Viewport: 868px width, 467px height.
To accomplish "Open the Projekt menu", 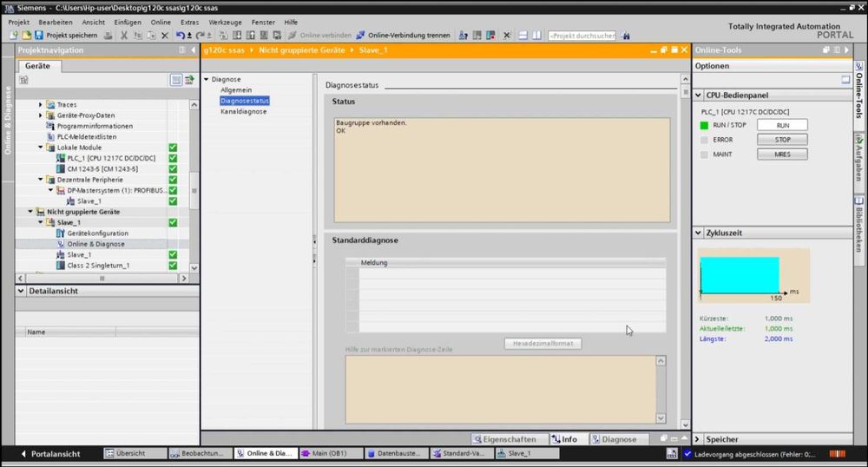I will click(18, 22).
